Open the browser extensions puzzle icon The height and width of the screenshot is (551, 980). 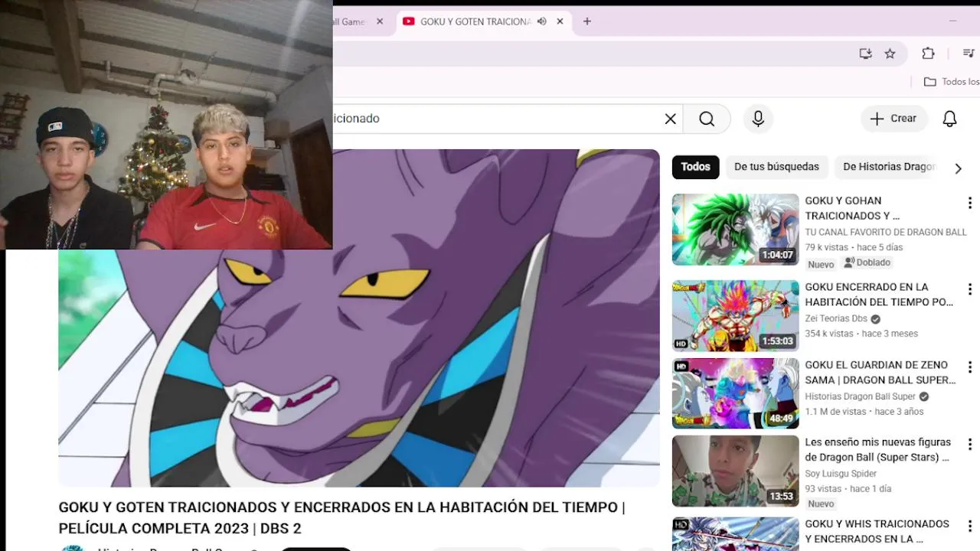928,54
